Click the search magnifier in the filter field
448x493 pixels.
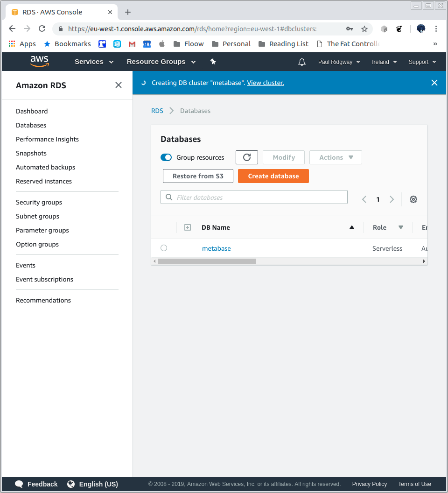(x=168, y=197)
